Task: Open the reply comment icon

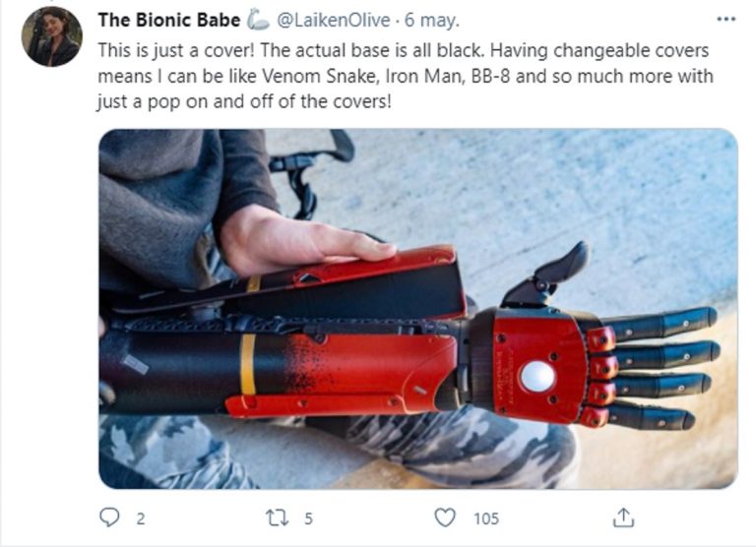Action: (109, 517)
